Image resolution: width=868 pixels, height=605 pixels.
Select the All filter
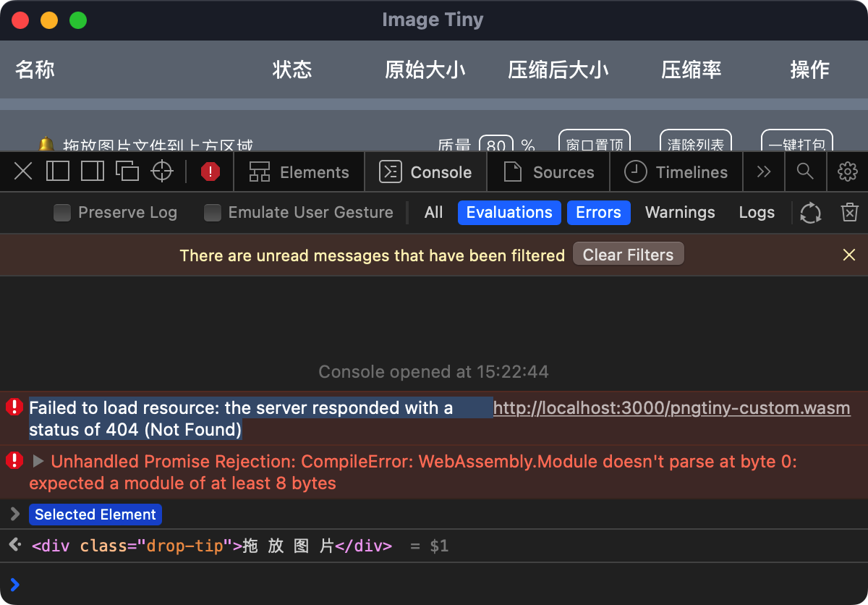434,213
